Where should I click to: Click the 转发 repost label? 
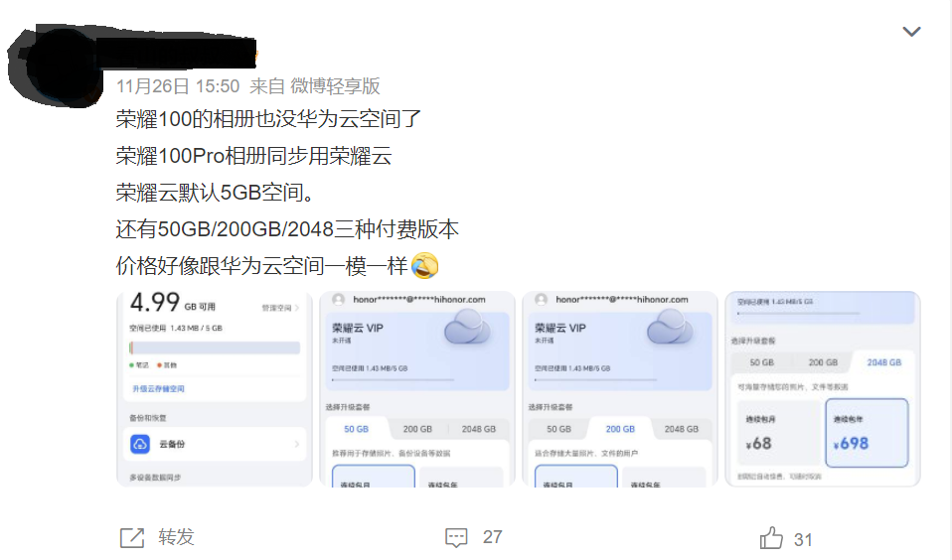[176, 537]
